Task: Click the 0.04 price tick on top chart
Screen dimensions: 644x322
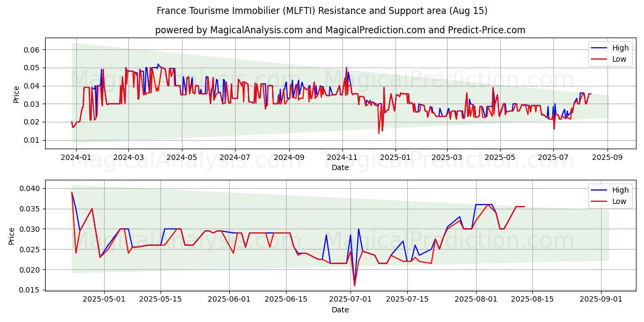Action: click(32, 86)
